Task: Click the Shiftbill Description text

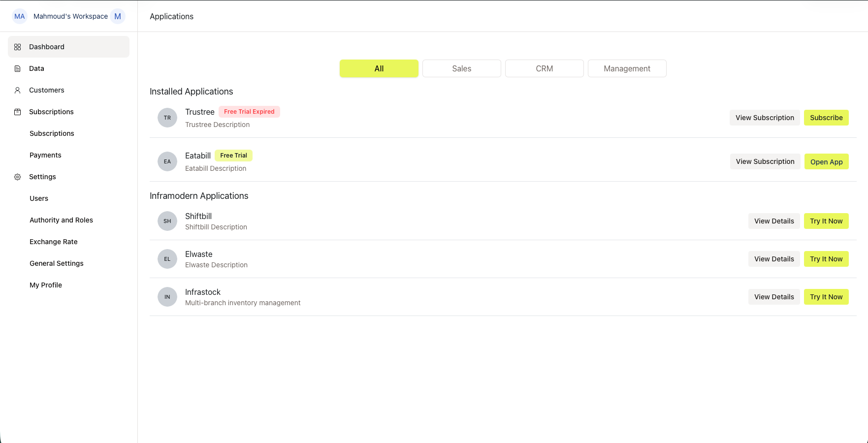Action: click(216, 227)
